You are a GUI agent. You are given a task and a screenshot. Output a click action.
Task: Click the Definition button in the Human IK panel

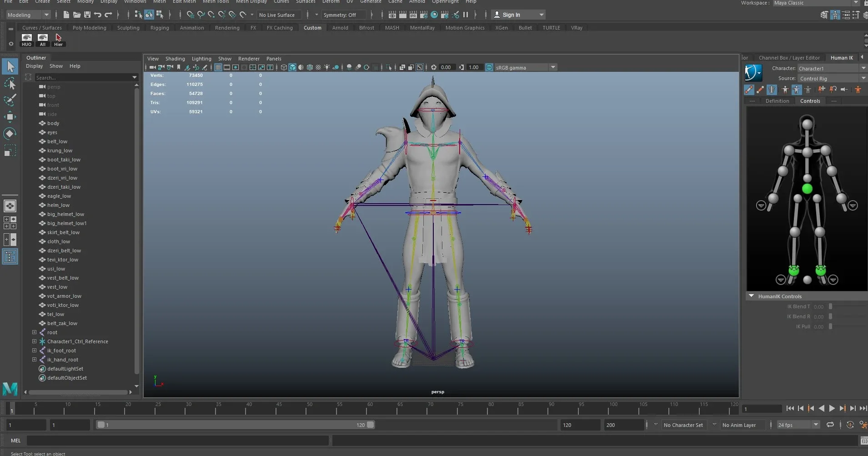778,100
